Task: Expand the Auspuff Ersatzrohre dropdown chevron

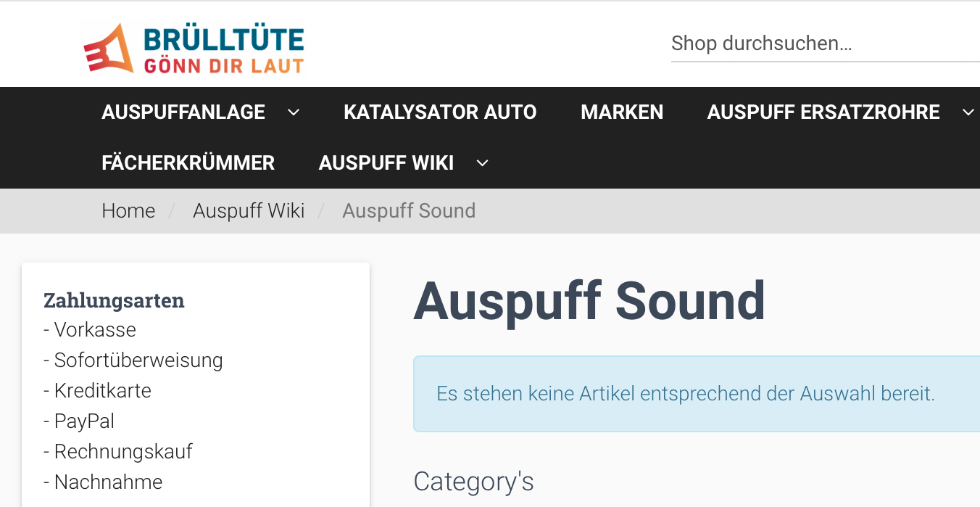Action: [x=968, y=112]
